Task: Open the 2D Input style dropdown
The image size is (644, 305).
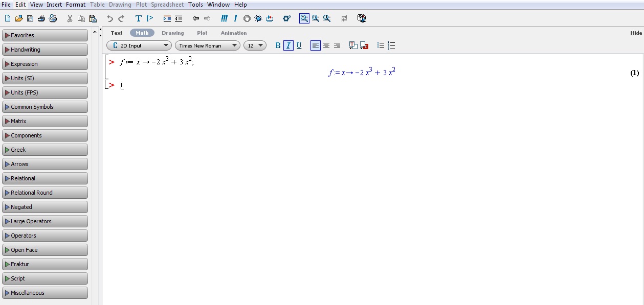Action: click(138, 45)
